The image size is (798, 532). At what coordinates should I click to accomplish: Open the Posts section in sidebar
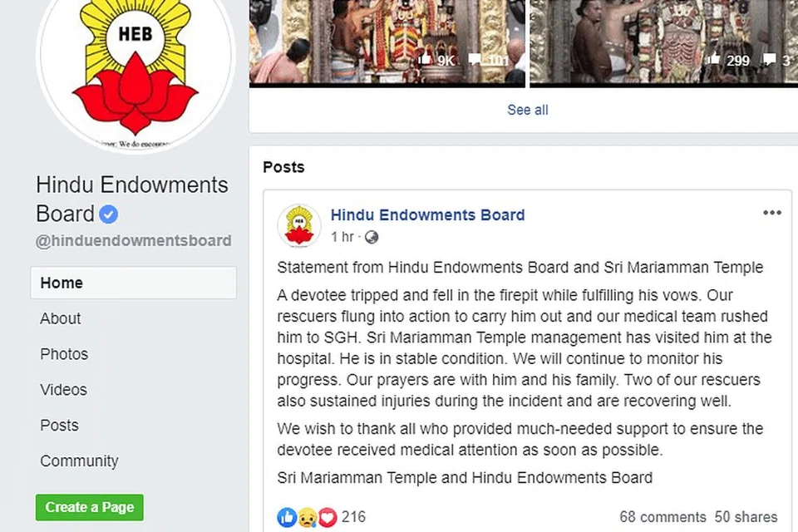coord(60,426)
